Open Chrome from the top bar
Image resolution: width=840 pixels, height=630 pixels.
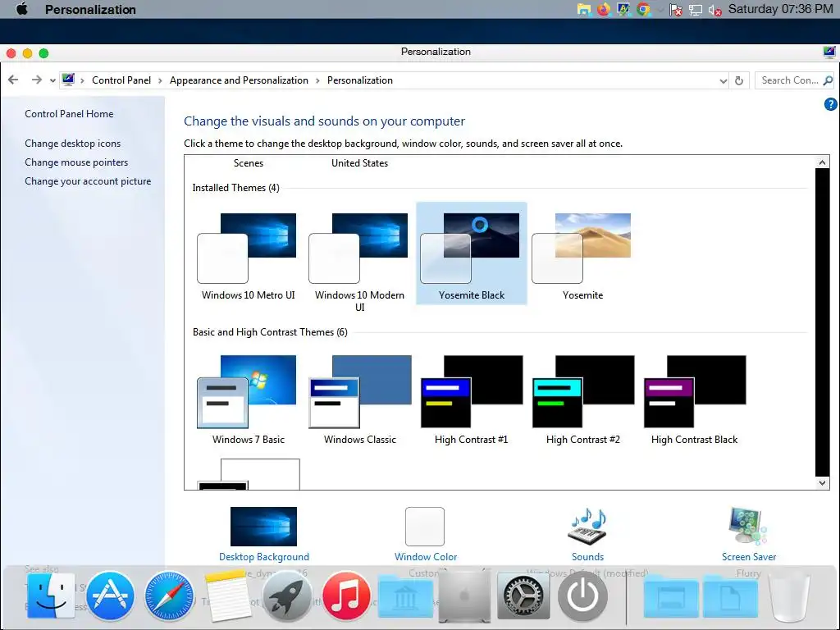tap(643, 10)
